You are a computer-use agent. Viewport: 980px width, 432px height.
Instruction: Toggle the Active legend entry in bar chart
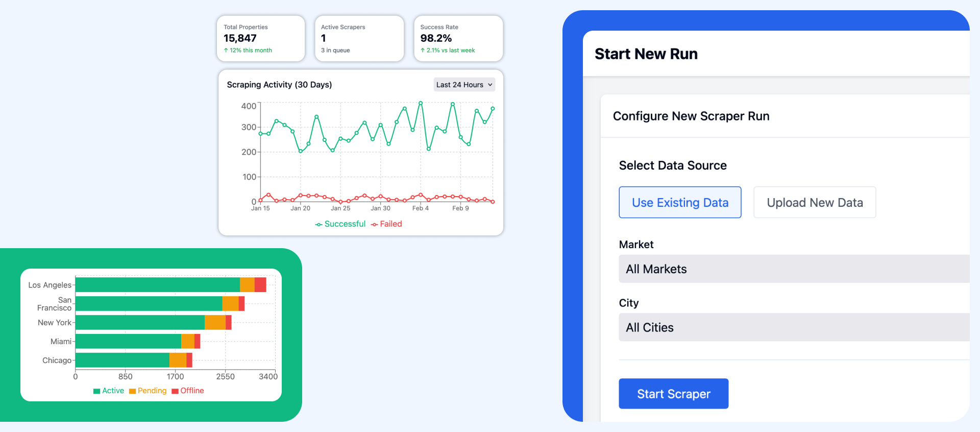point(109,391)
